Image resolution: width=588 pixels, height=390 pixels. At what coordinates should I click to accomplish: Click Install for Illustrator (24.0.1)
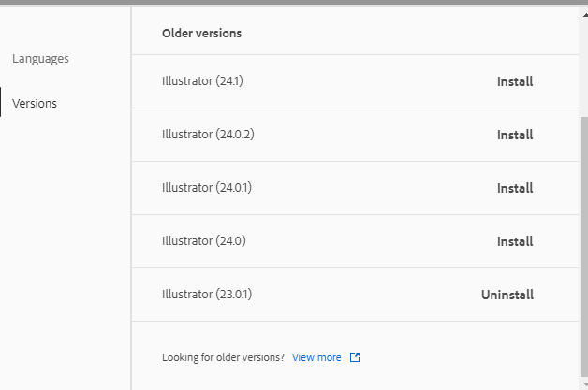tap(514, 188)
